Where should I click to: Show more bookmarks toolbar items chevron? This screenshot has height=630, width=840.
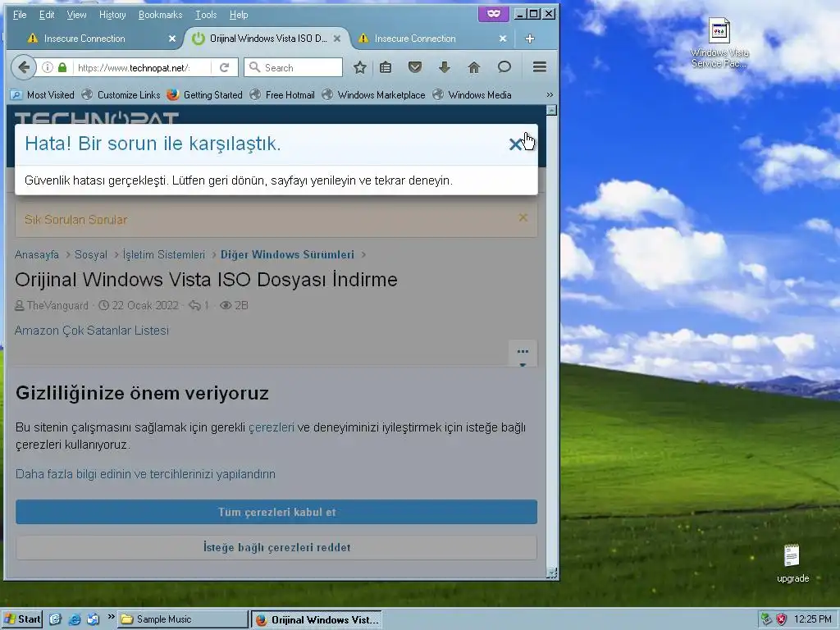pyautogui.click(x=550, y=95)
